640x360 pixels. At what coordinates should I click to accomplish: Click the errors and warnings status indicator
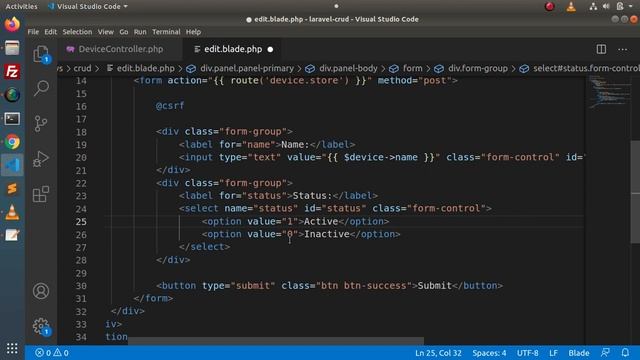[x=52, y=353]
